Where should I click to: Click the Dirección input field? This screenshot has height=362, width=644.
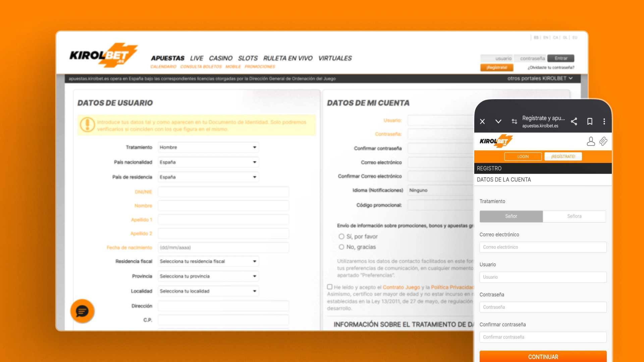pyautogui.click(x=223, y=306)
